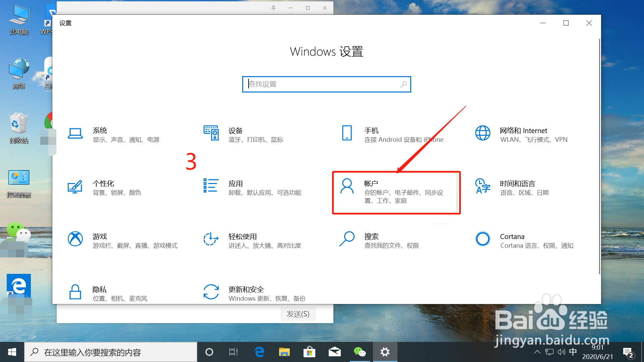Screen dimensions: 644x362
Task: Click the search magnifier in 查找设置 box
Action: pos(404,84)
